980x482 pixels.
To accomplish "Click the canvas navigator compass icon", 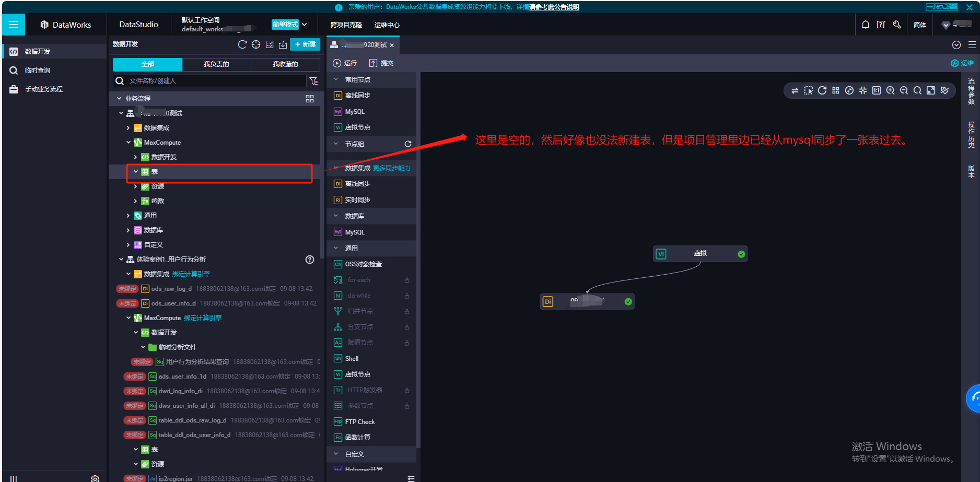I will point(849,90).
